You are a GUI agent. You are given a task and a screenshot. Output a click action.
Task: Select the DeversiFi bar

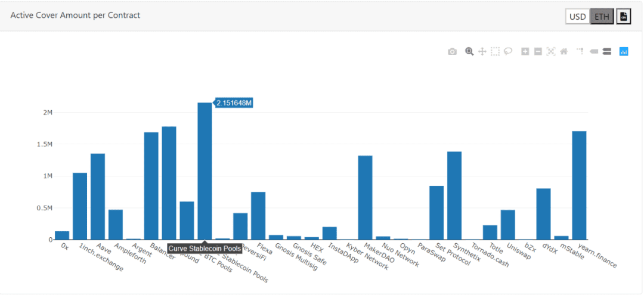click(240, 226)
